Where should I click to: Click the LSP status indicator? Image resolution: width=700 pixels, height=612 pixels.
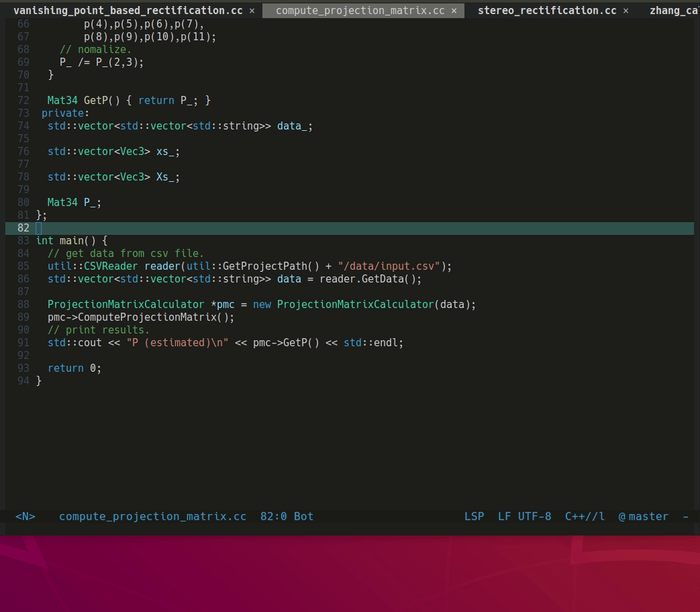click(474, 517)
